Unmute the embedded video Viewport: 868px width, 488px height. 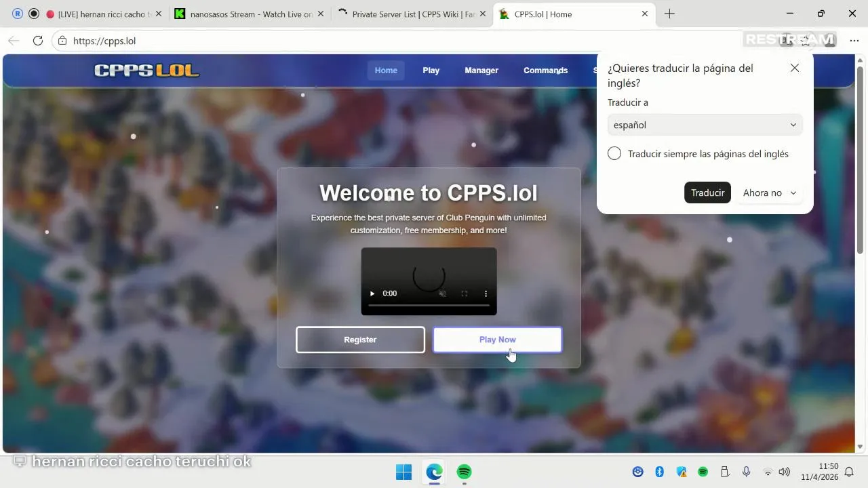coord(442,293)
